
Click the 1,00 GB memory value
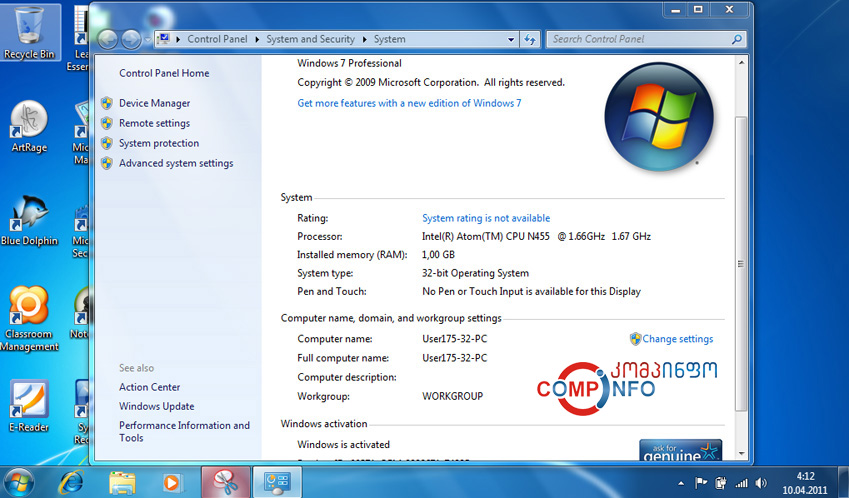pos(438,254)
